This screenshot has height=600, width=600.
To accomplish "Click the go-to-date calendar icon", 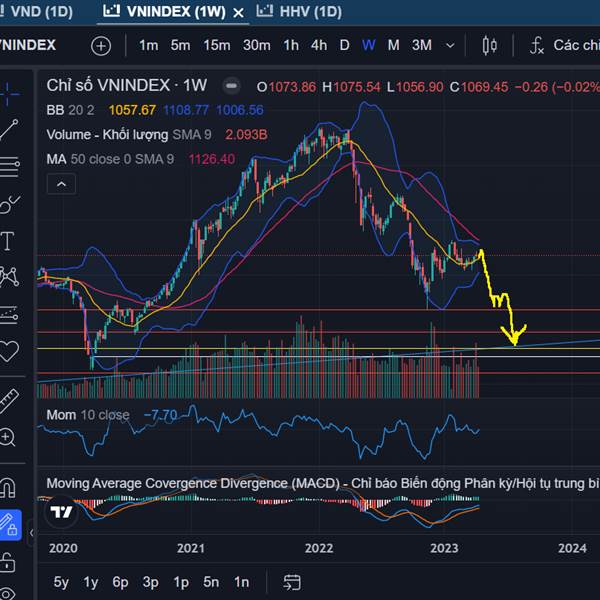I will coord(292,582).
